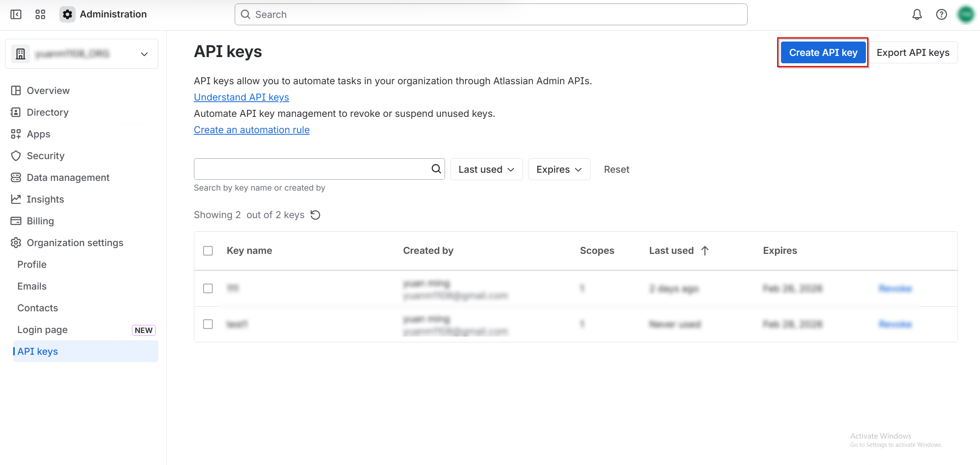The height and width of the screenshot is (465, 980).
Task: Click the key name search field
Action: pos(310,169)
